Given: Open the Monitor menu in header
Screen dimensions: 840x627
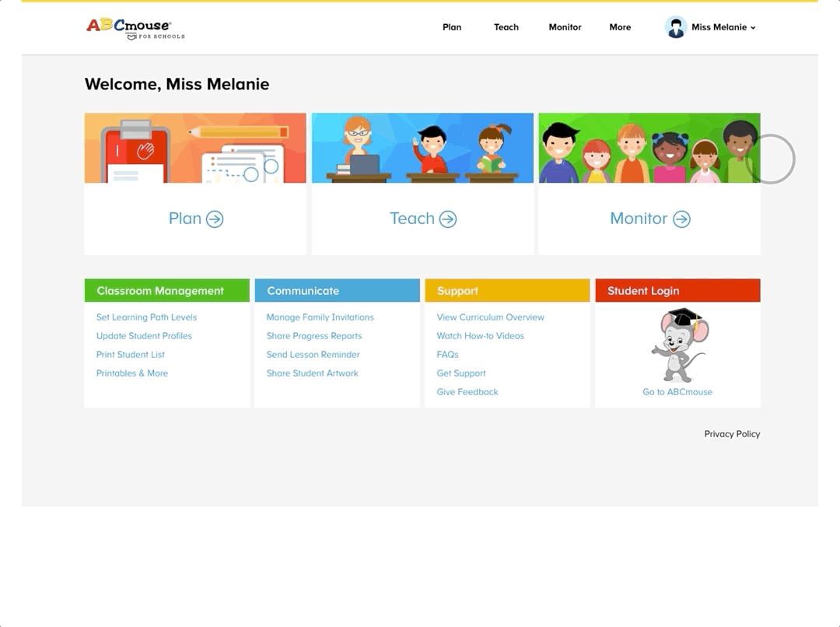Looking at the screenshot, I should pos(565,27).
